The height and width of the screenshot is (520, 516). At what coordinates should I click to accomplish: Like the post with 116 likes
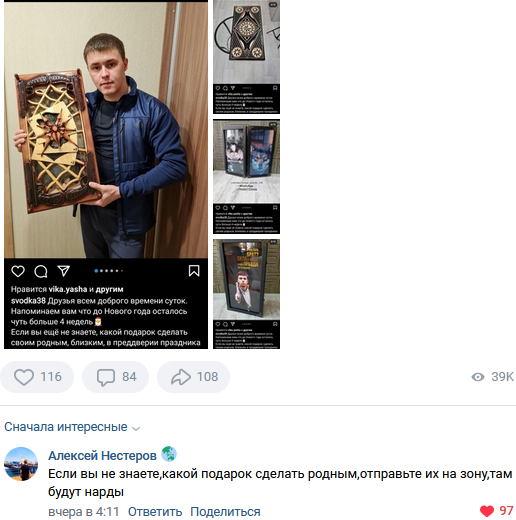click(37, 377)
